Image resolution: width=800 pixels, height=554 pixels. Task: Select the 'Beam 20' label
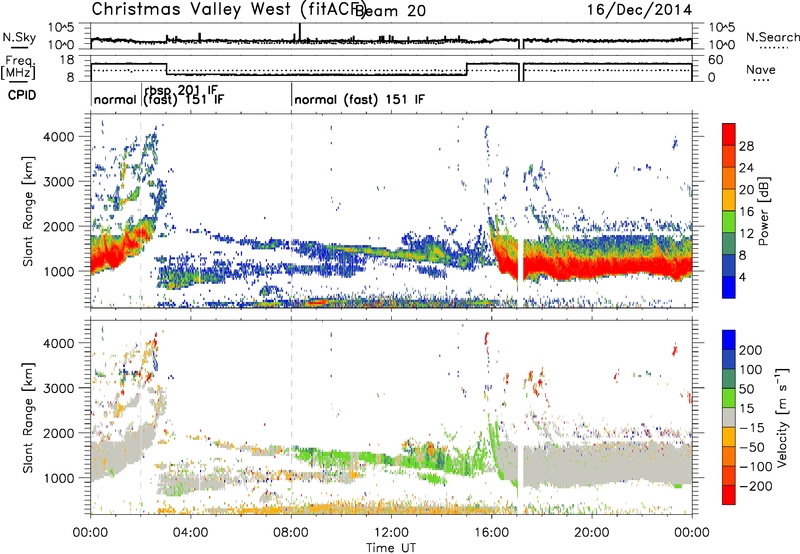coord(390,10)
